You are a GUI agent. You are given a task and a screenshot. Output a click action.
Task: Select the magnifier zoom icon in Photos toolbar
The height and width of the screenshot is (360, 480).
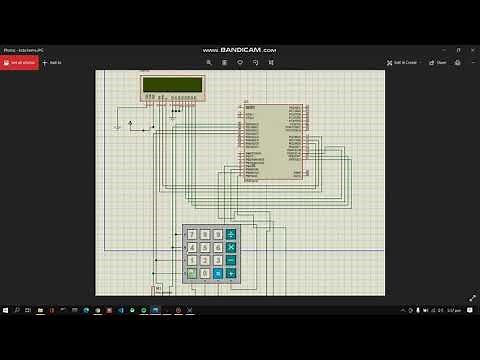point(209,63)
